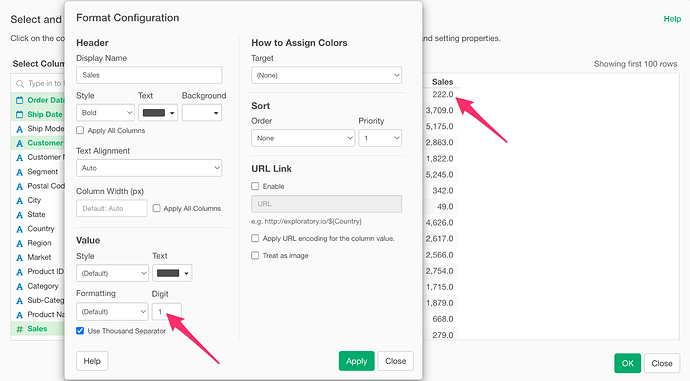The width and height of the screenshot is (690, 381).
Task: Check the Treat as image option
Action: [x=255, y=256]
